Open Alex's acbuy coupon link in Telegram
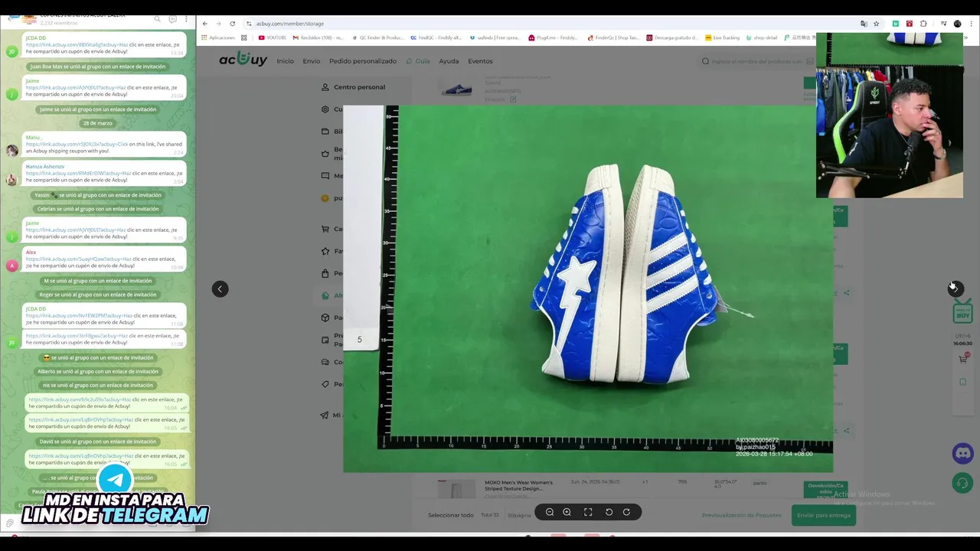This screenshot has height=551, width=980. [78, 259]
